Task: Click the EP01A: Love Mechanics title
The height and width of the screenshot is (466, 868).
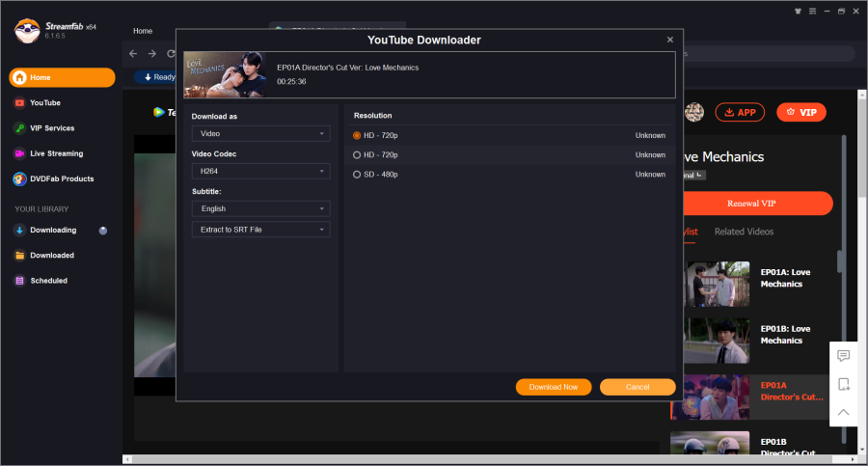Action: (785, 278)
